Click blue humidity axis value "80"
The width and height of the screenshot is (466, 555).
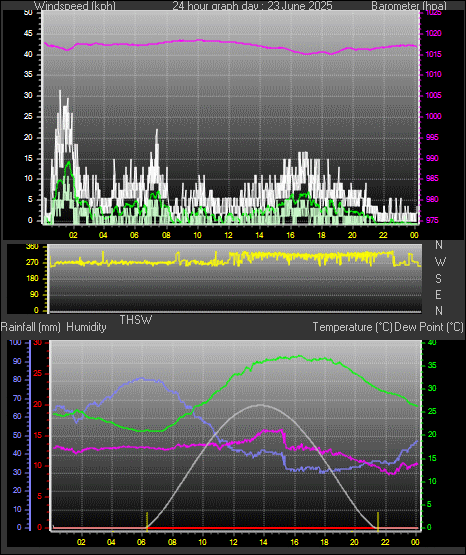tap(17, 379)
